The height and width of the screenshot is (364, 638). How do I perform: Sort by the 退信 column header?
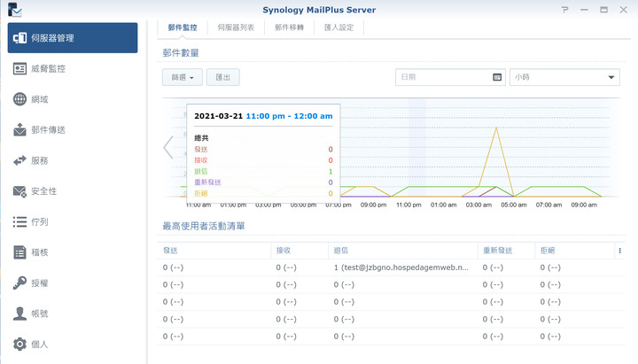[x=403, y=251]
